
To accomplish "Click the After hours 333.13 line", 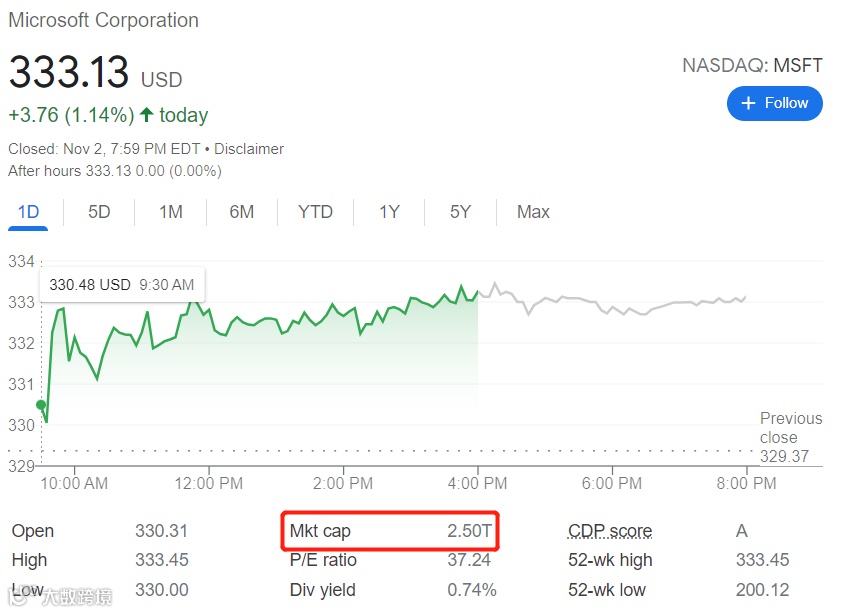I will click(x=115, y=171).
